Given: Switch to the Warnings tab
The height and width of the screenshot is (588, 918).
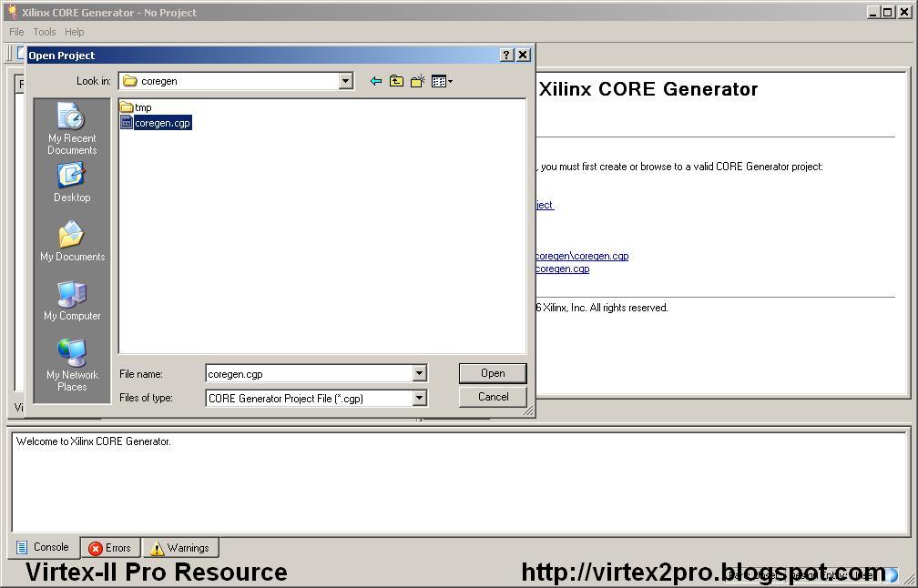Looking at the screenshot, I should tap(180, 548).
